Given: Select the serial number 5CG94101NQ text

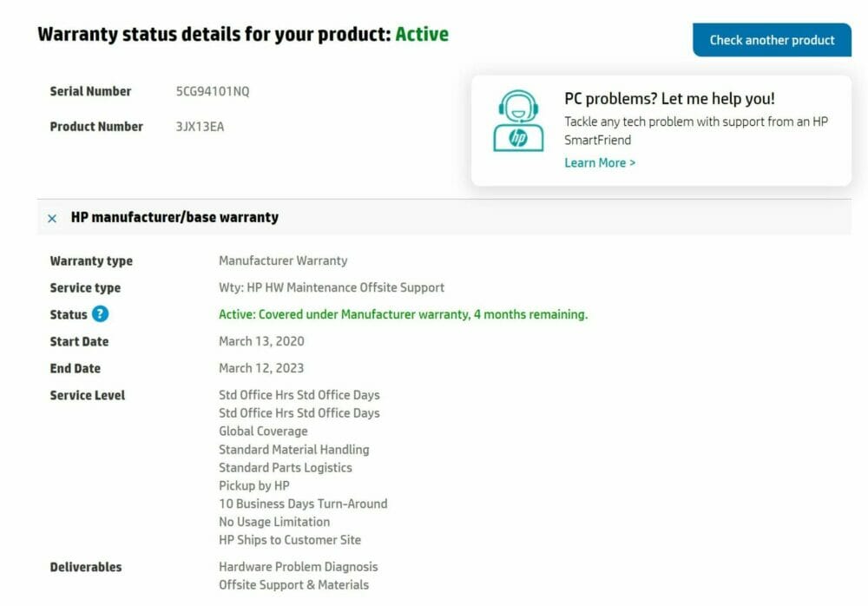Looking at the screenshot, I should pyautogui.click(x=213, y=91).
